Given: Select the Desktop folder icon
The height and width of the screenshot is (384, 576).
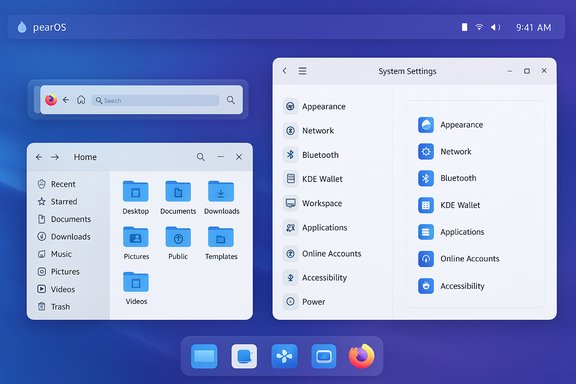Looking at the screenshot, I should click(136, 191).
